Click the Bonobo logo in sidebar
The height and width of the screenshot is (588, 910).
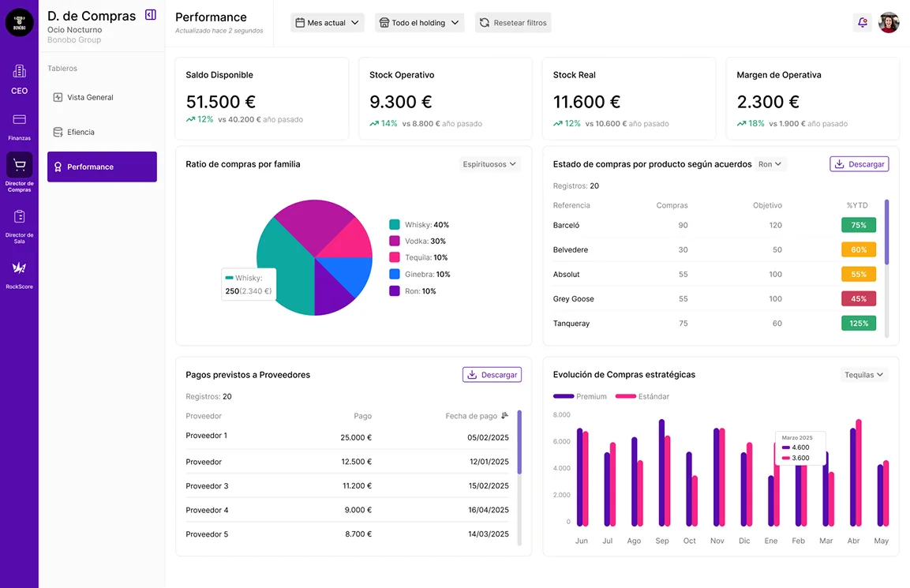tap(19, 23)
